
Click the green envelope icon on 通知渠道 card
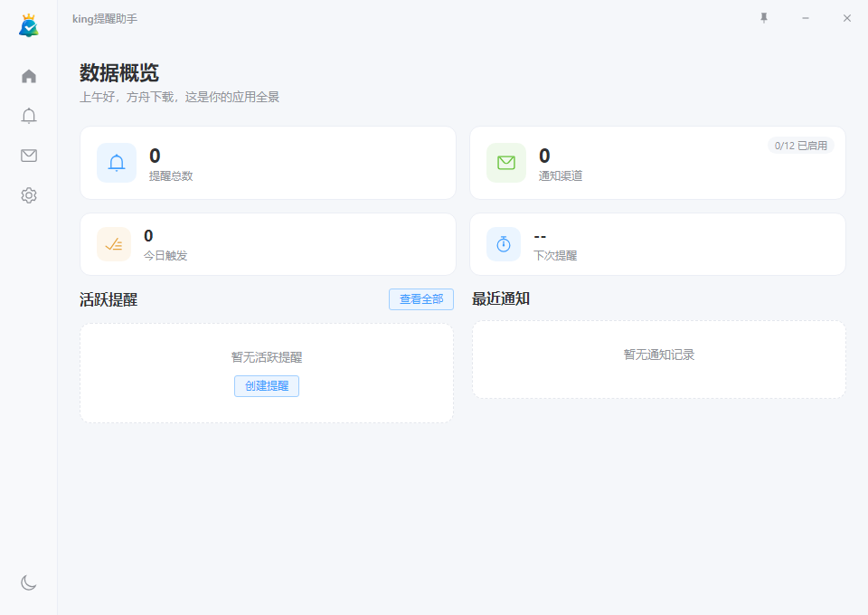pos(505,163)
